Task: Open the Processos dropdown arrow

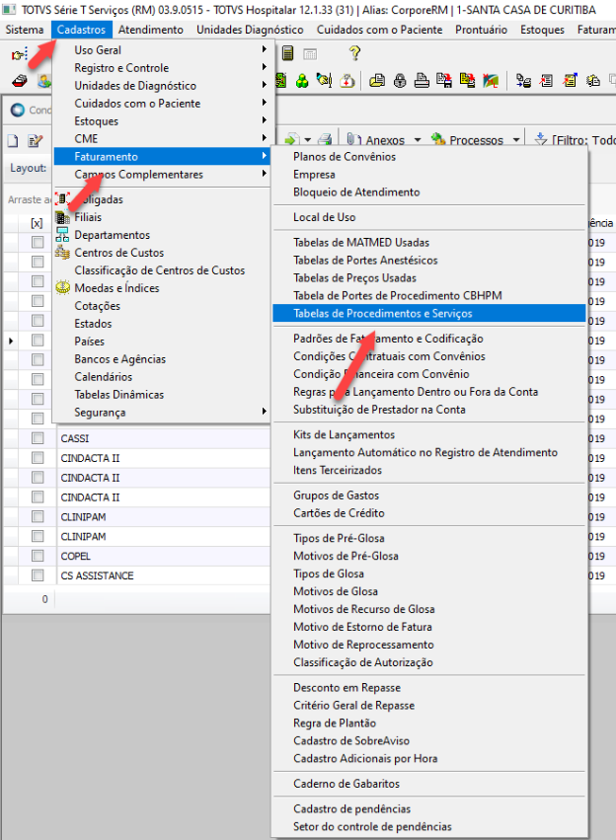Action: pyautogui.click(x=516, y=140)
